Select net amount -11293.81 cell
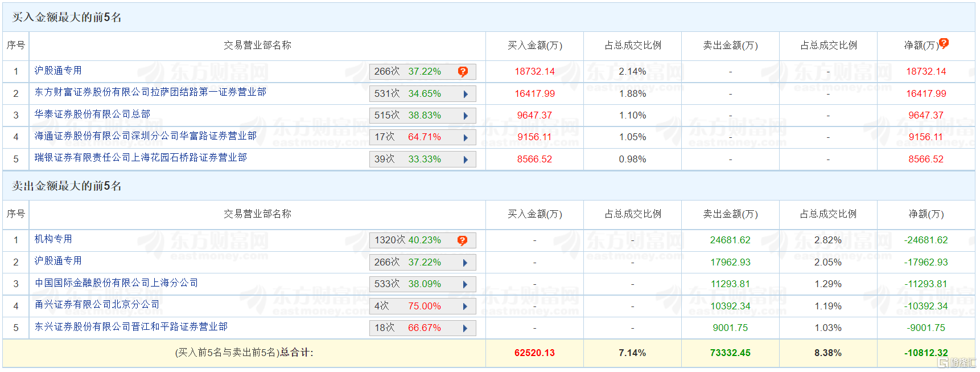Image resolution: width=980 pixels, height=372 pixels. [926, 284]
